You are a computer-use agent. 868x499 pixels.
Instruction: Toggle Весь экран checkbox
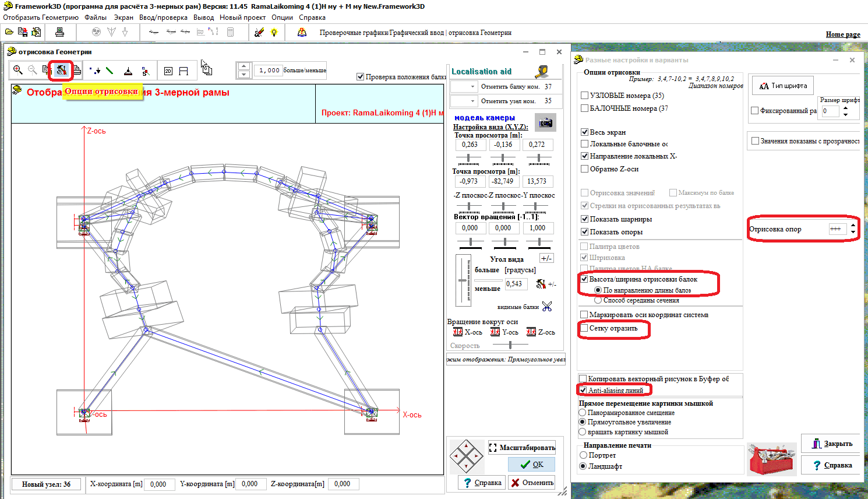[x=585, y=132]
